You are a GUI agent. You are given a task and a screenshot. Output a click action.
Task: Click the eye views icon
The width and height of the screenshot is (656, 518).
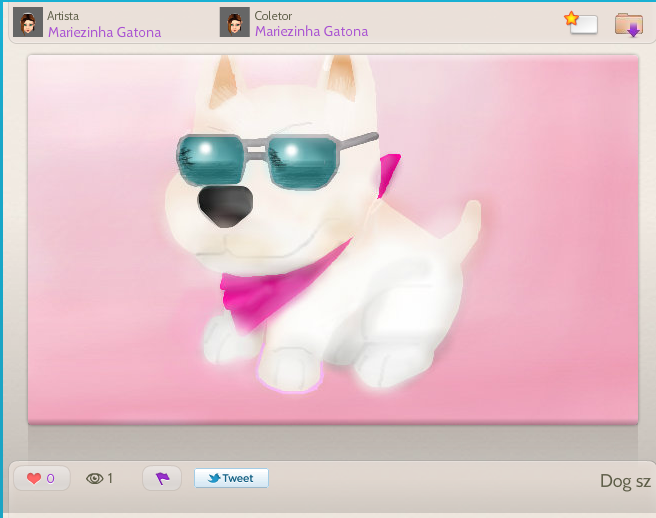pos(95,479)
